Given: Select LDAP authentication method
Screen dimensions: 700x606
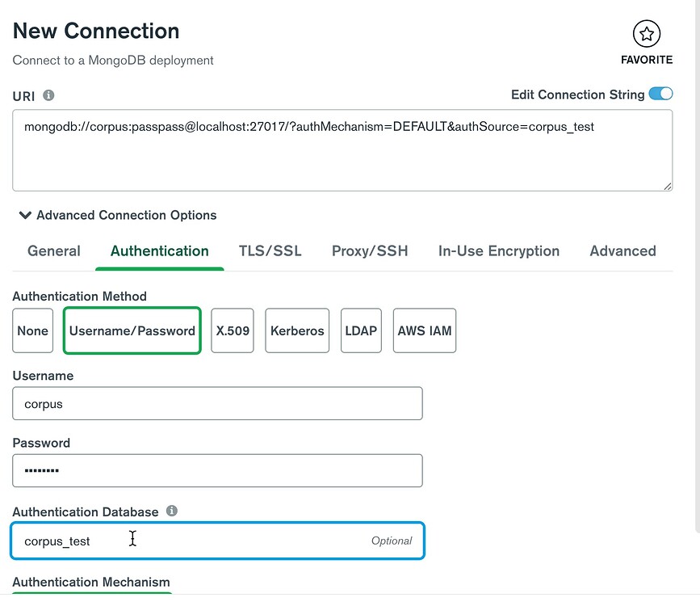Looking at the screenshot, I should pyautogui.click(x=361, y=330).
